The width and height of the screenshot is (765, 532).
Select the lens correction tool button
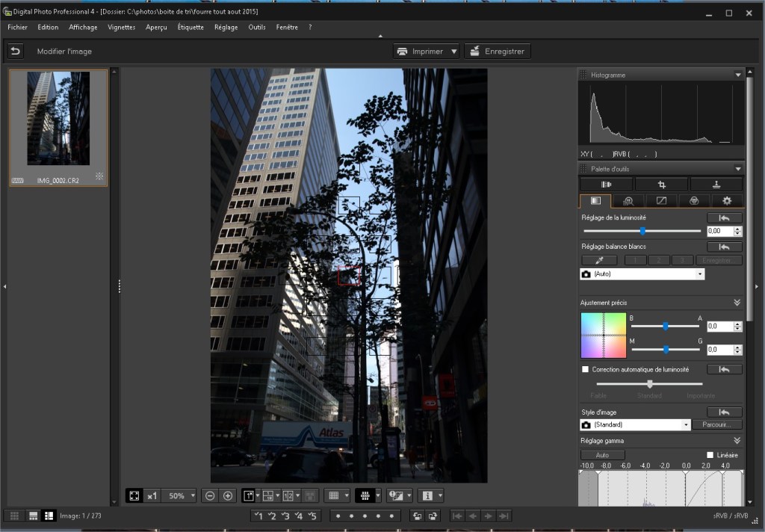(606, 183)
